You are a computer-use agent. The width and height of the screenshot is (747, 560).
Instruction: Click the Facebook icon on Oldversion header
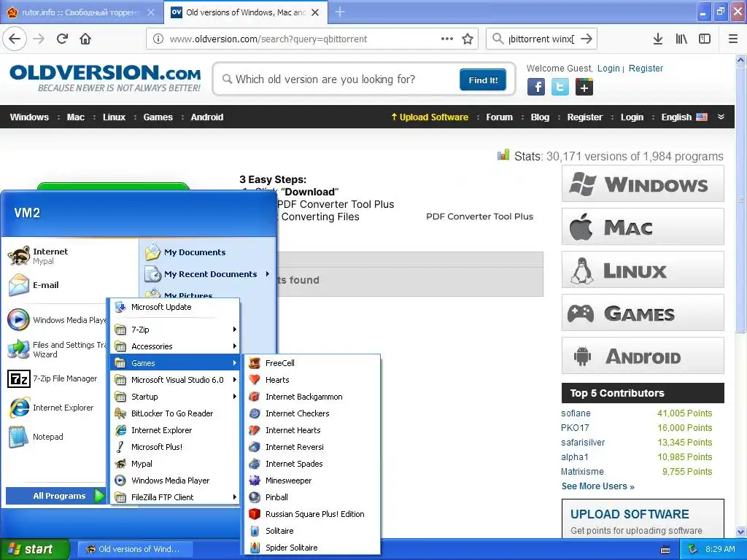[x=536, y=87]
